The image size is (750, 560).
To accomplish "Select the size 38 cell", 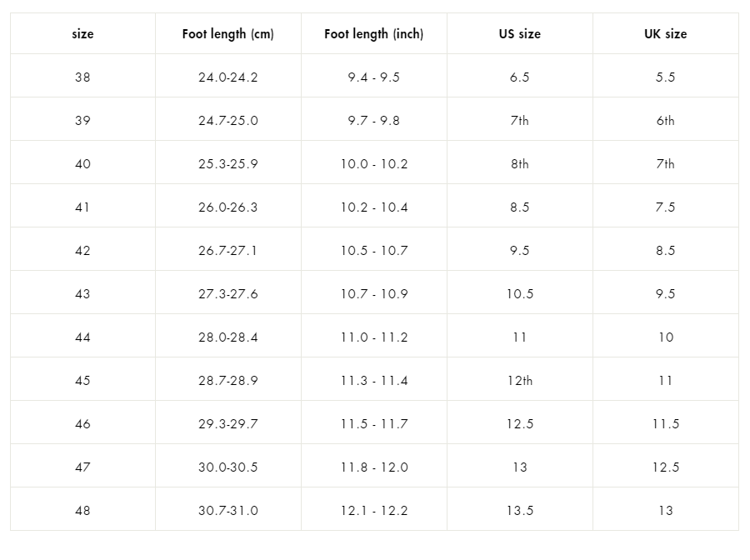I will pos(82,77).
